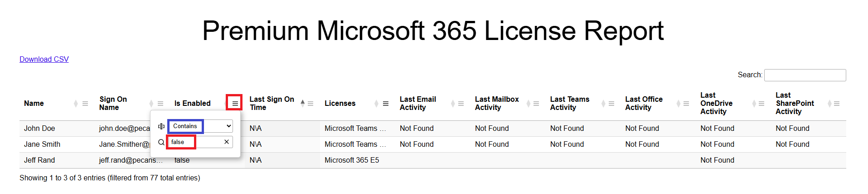Open the Last OneDrive Activity filter menu icon
Screen dimensions: 868x194
(x=761, y=104)
